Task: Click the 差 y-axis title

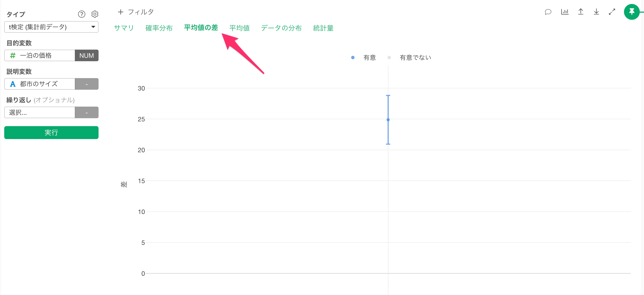Action: (x=124, y=184)
